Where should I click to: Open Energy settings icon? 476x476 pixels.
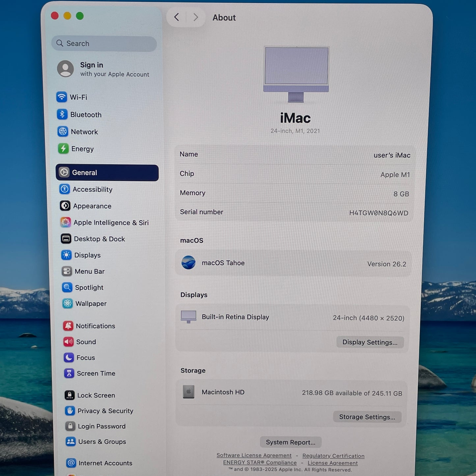point(63,149)
